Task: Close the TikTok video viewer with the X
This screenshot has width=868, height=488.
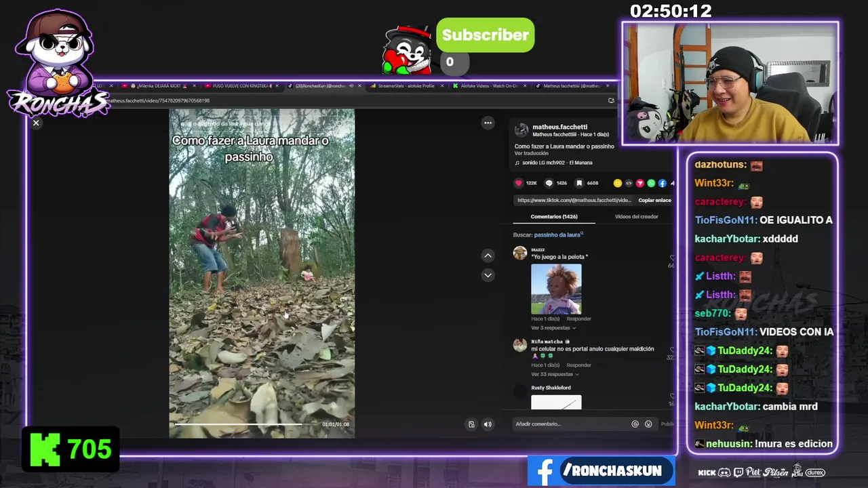Action: pos(36,123)
